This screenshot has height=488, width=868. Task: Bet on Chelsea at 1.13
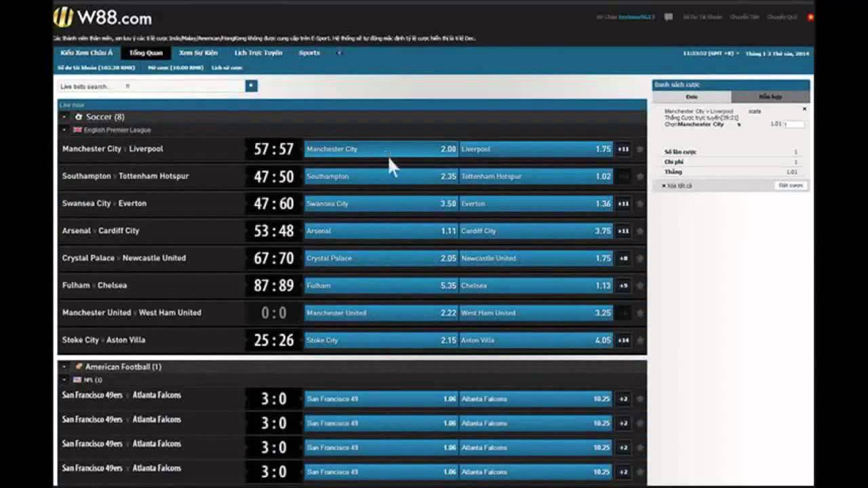coord(536,285)
